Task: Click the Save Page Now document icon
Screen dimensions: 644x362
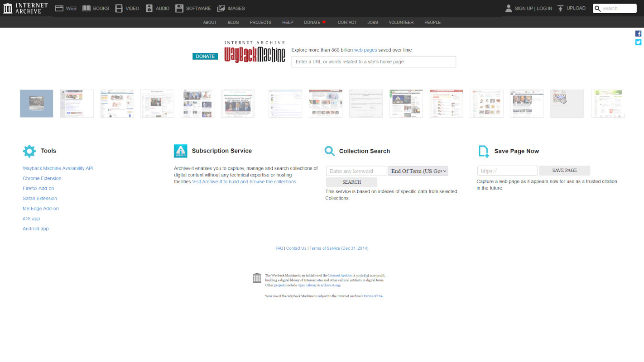Action: tap(484, 151)
